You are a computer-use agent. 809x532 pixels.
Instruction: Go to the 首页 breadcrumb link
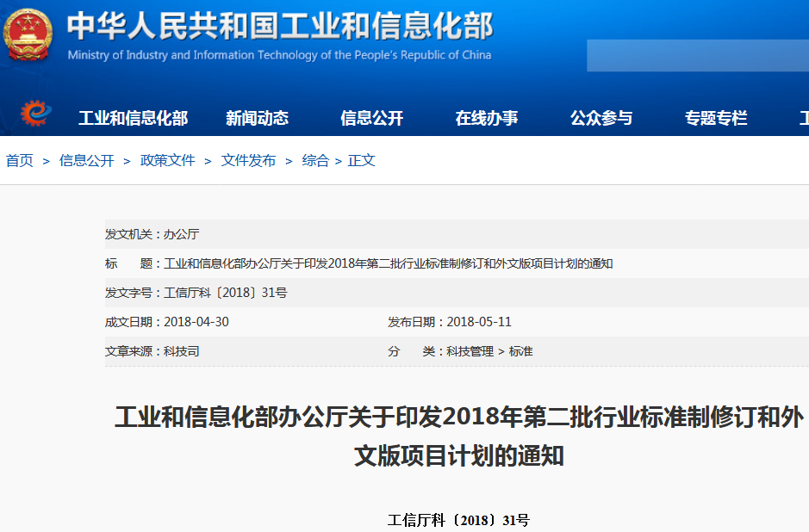18,160
